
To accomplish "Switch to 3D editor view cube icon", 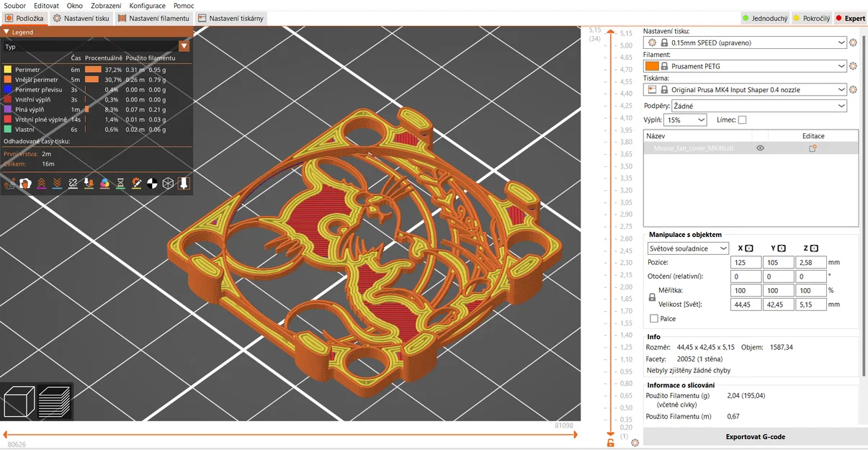I will [19, 401].
